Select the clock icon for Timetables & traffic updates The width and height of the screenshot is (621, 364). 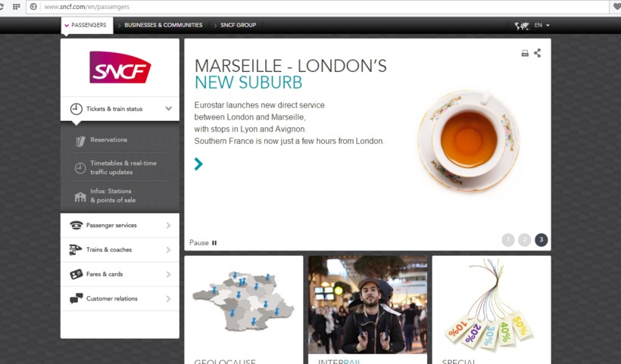pos(80,168)
